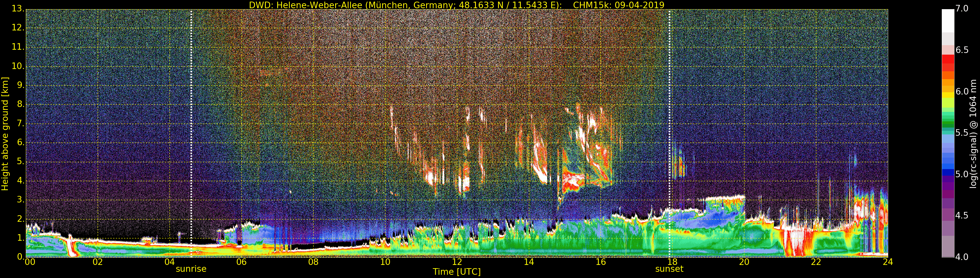Click the 'Height above ground [km]' axis label
Screen dimensions: 980x278
click(x=5, y=134)
